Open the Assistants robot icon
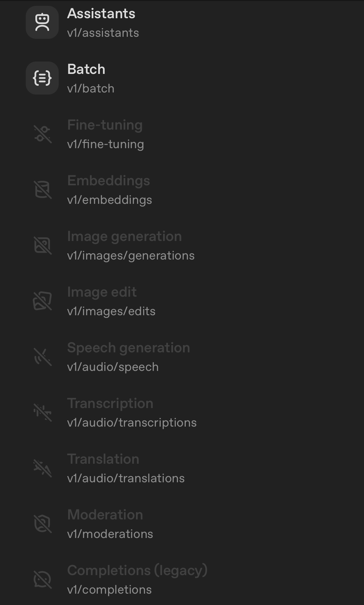The width and height of the screenshot is (364, 605). coord(42,22)
